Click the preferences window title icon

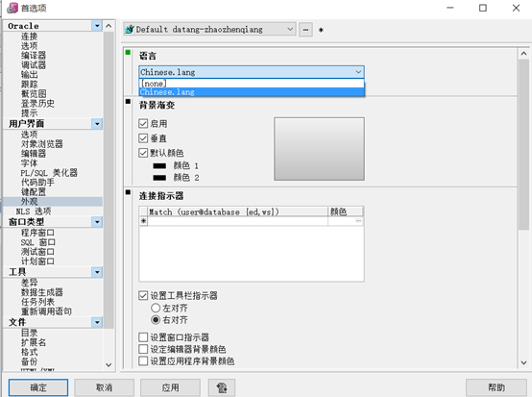tap(12, 8)
